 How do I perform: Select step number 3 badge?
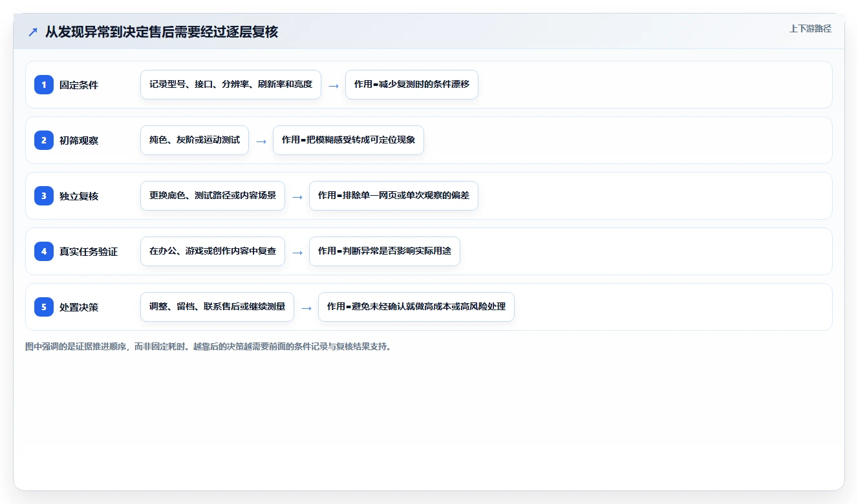coord(44,196)
